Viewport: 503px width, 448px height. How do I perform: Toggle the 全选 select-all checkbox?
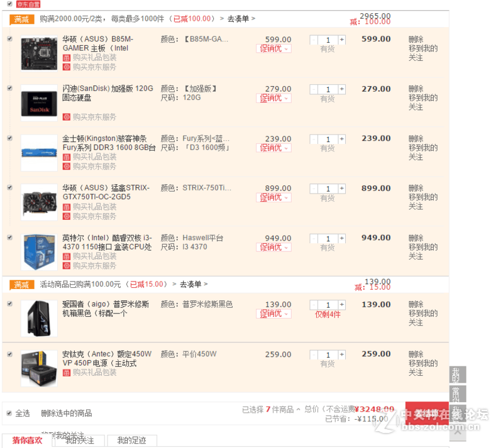pos(9,413)
